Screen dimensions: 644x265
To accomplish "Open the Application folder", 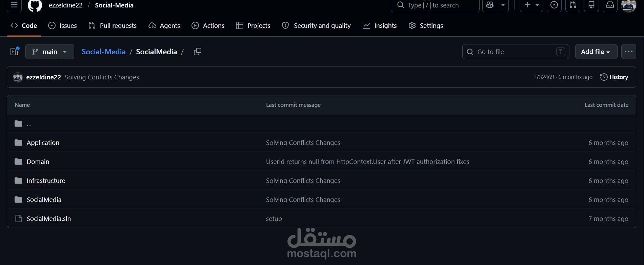I will (43, 143).
